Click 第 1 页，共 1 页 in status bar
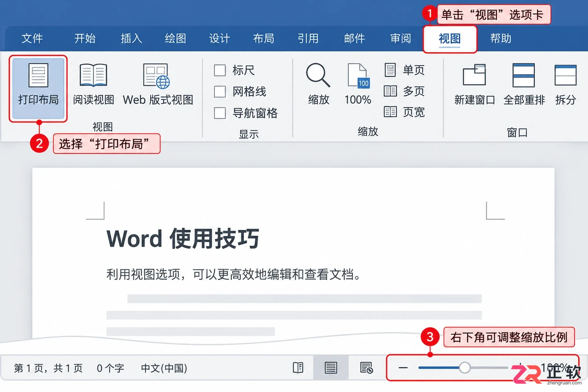Viewport: 588px width, 392px height. (x=48, y=368)
